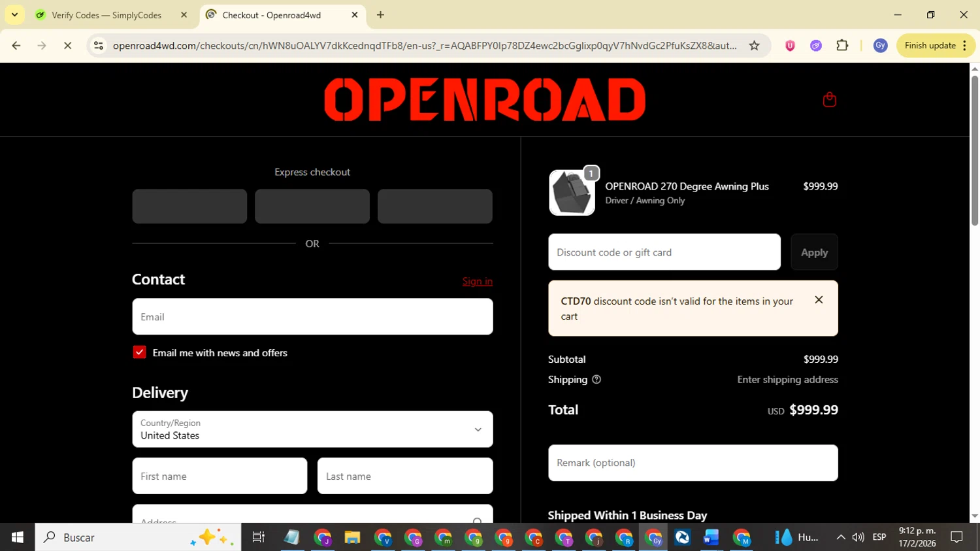Click the Sign in link
Viewport: 980px width, 551px height.
pos(478,281)
